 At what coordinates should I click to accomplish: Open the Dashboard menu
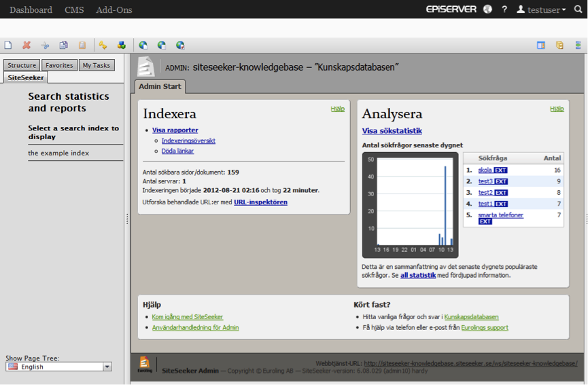31,10
